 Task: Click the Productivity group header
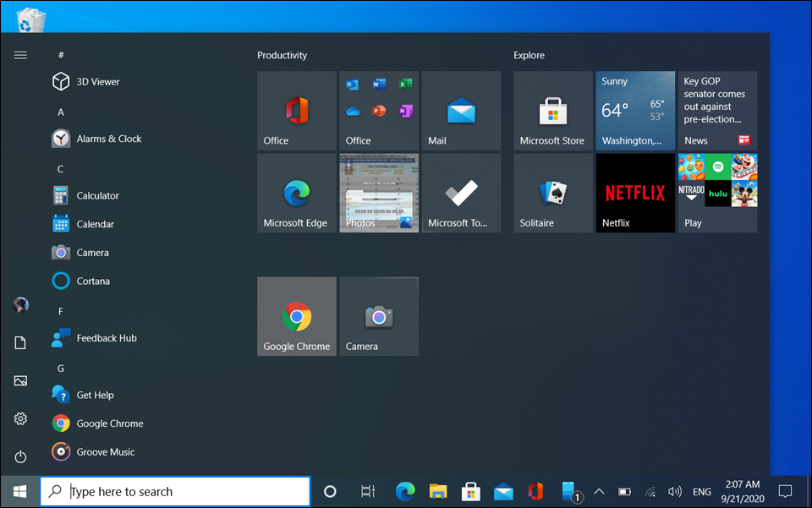click(283, 55)
